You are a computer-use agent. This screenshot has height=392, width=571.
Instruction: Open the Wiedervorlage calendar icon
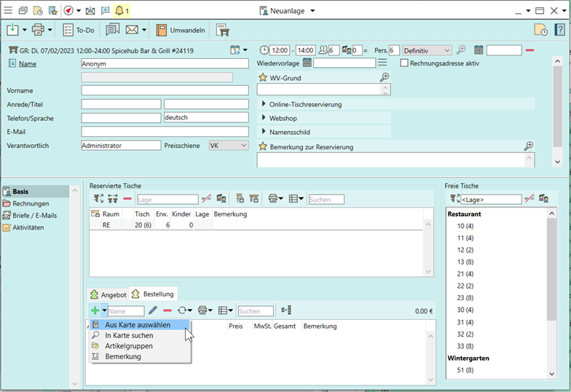307,63
